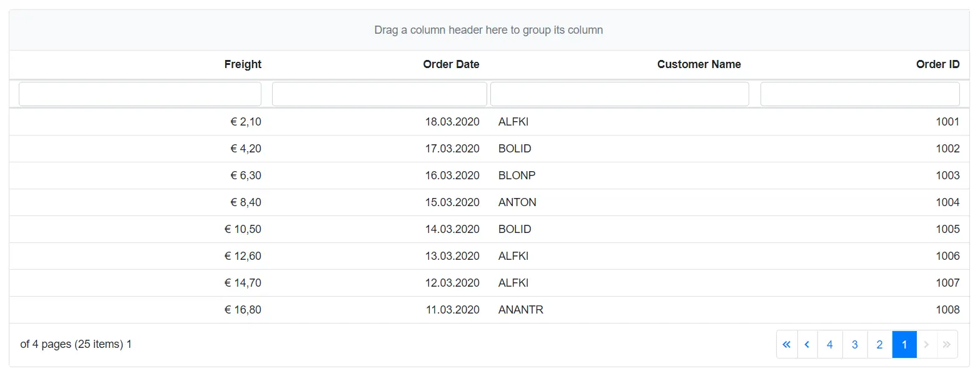Image resolution: width=980 pixels, height=376 pixels.
Task: Click the Order Date filter box
Action: 379,93
